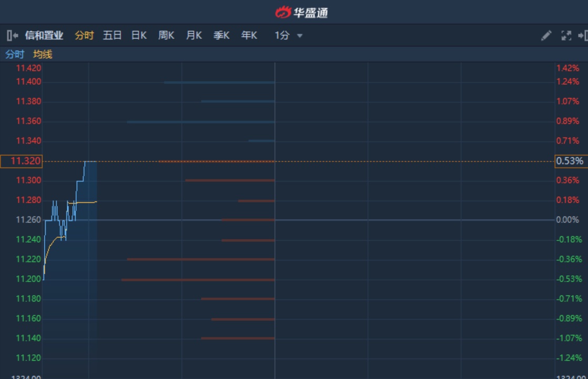Click the highlighted 0.53% change label
588x379 pixels.
coord(571,162)
